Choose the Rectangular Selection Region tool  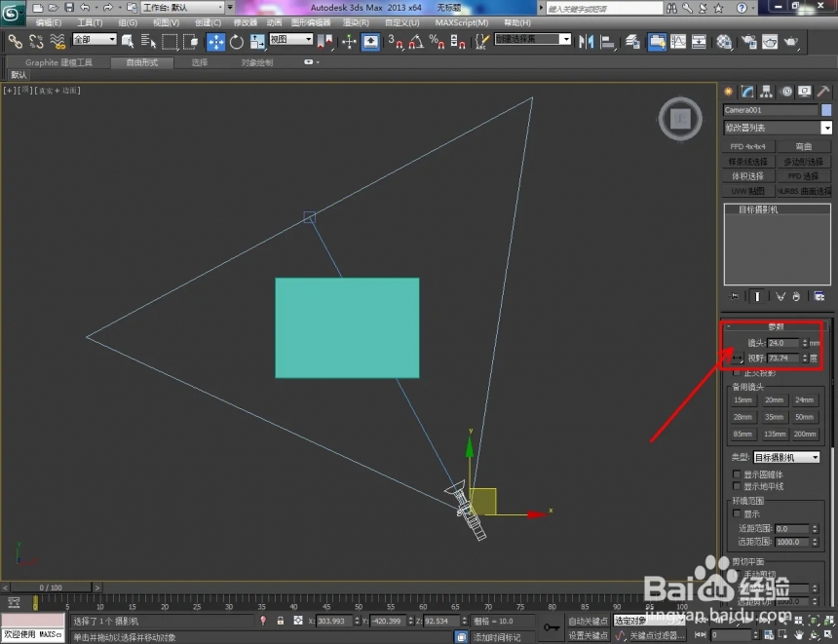tap(170, 41)
